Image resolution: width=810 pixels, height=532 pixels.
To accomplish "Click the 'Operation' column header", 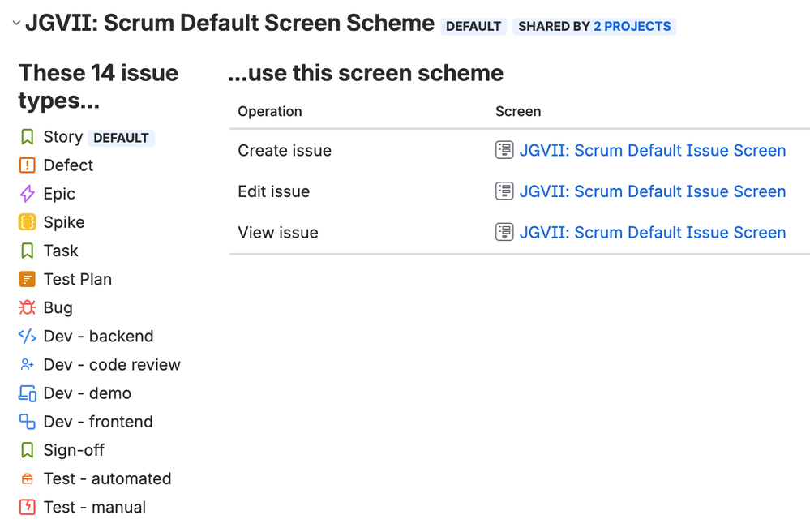I will click(270, 112).
